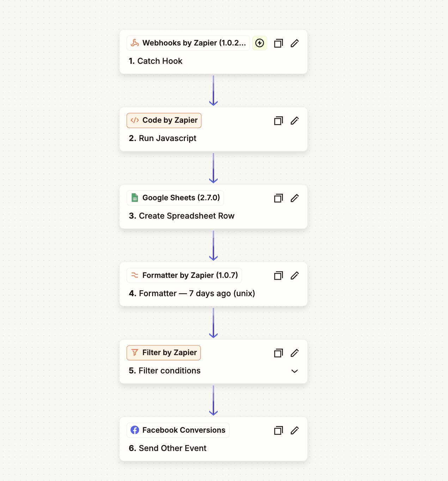Edit the Send Other Event step
Viewport: 448px width, 481px height.
[295, 430]
